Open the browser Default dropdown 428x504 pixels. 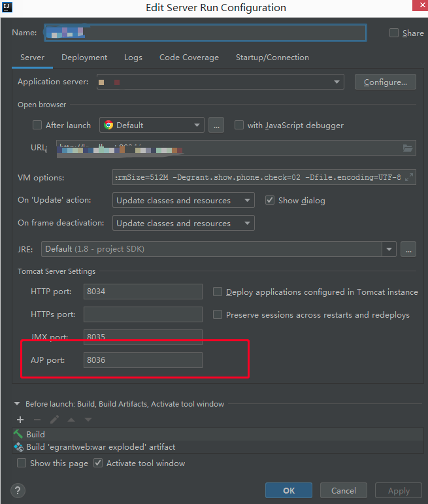click(x=152, y=125)
